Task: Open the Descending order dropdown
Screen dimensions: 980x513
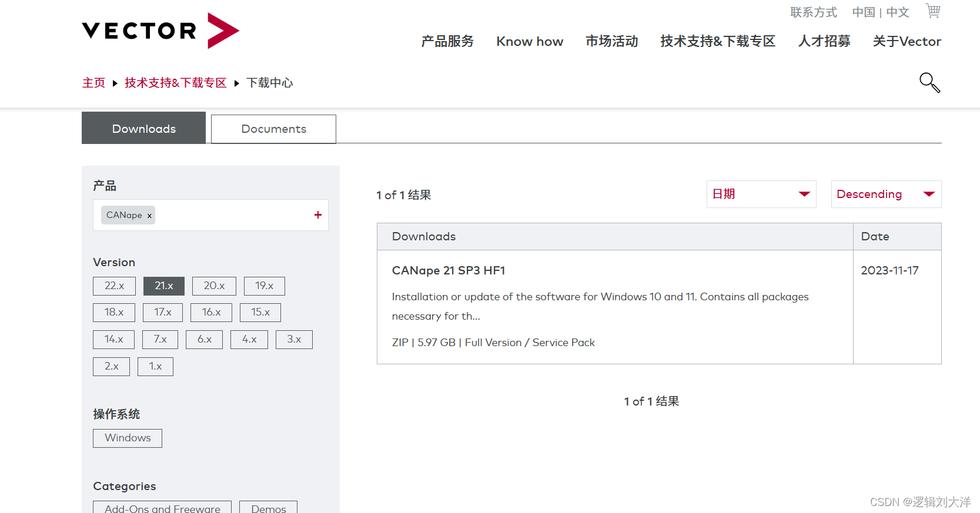Action: point(886,194)
